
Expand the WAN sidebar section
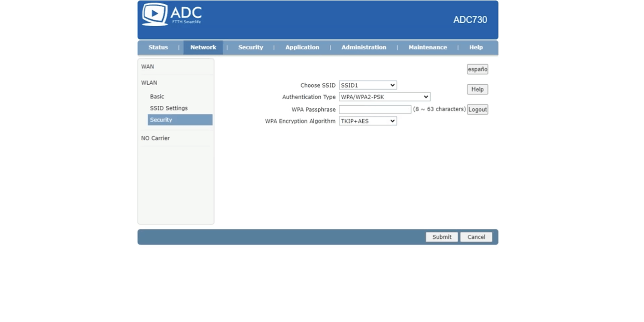148,67
